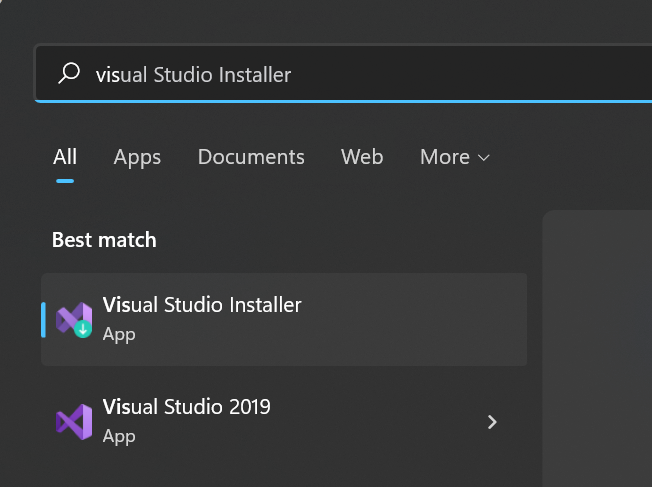Click the empty preview pane beside results
The width and height of the screenshot is (652, 487).
click(597, 349)
